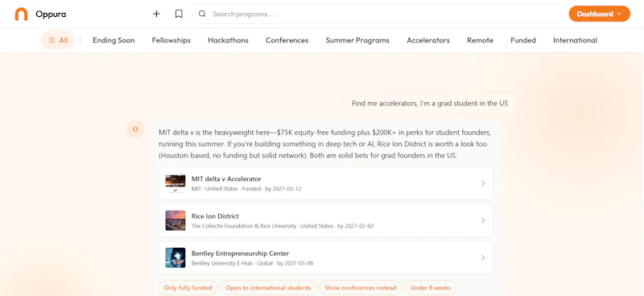Click MIT deadline text 'by 2027-03-12'
This screenshot has height=296, width=644.
[x=283, y=189]
